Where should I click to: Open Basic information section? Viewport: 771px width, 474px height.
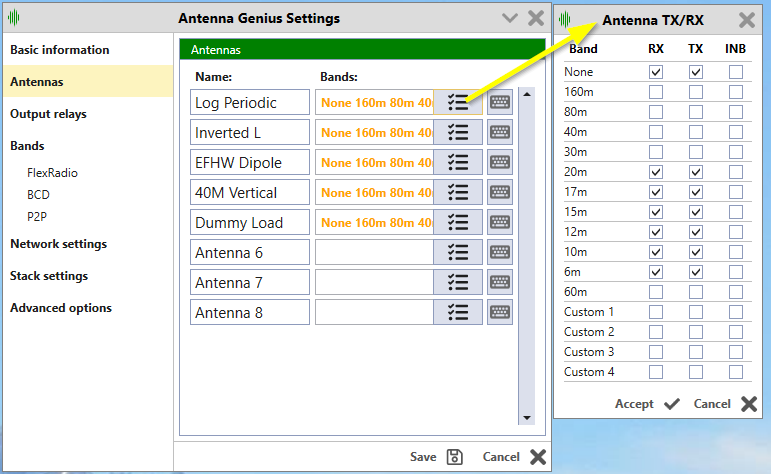coord(59,50)
